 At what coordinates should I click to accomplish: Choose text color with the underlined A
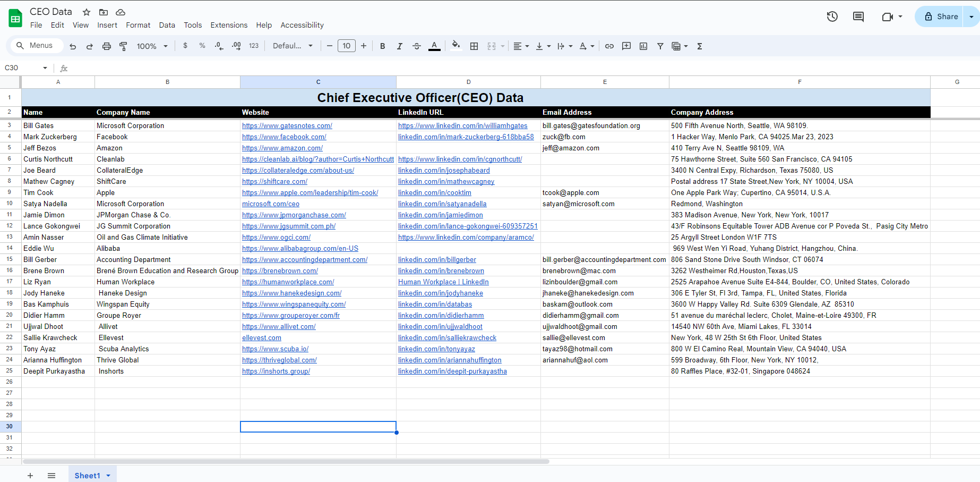tap(434, 46)
